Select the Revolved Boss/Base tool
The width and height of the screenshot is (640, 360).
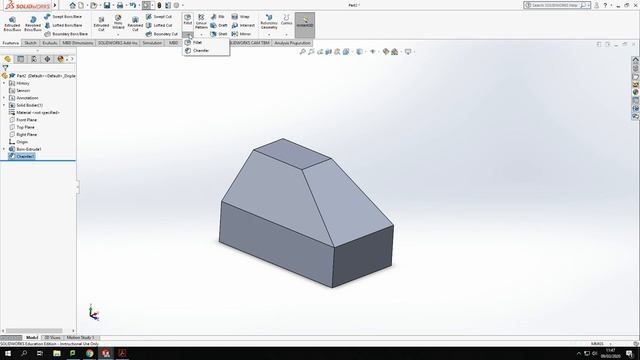tap(33, 24)
